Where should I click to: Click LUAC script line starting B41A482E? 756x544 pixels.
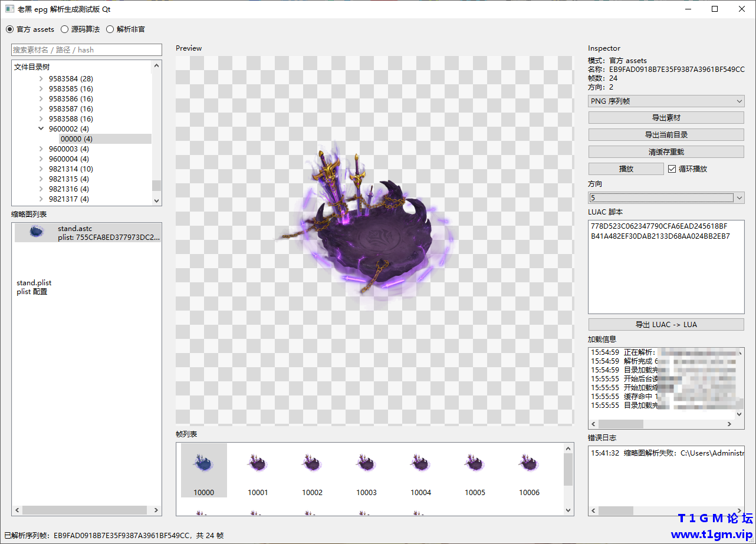click(x=660, y=236)
